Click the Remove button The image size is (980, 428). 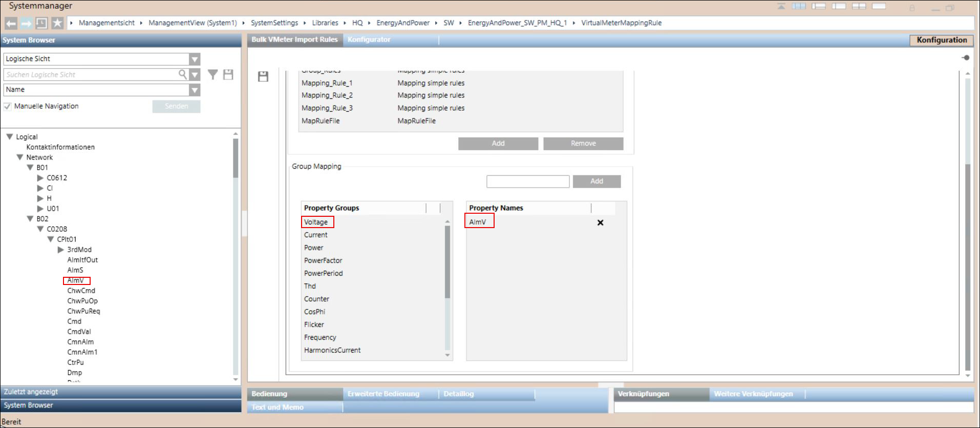tap(583, 144)
